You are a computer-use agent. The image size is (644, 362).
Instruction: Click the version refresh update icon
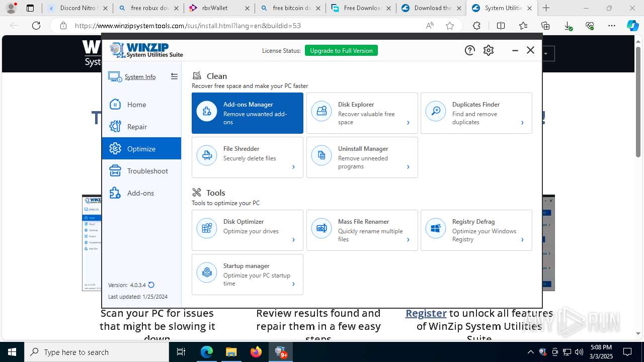pyautogui.click(x=151, y=285)
